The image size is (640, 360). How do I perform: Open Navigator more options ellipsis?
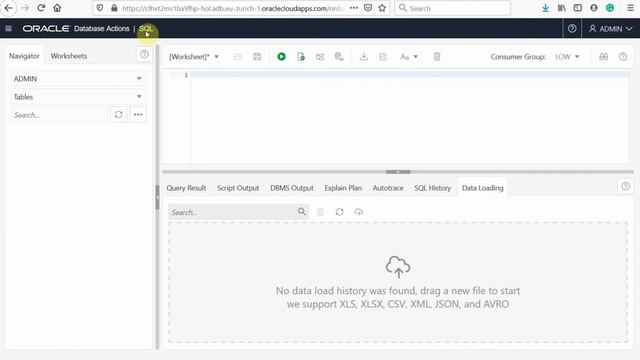click(x=138, y=115)
